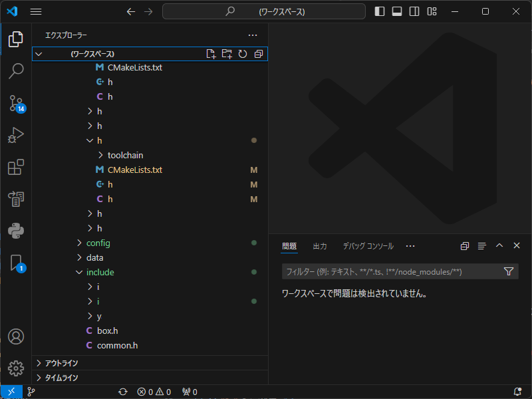532x399 pixels.
Task: Toggle the secondary side bar
Action: (x=414, y=11)
